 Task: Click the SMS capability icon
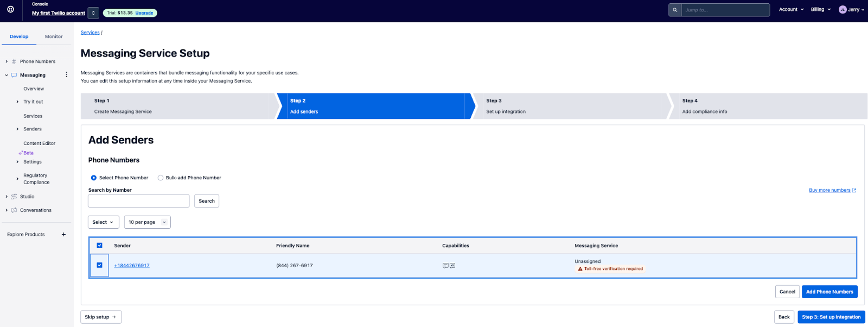tap(445, 266)
